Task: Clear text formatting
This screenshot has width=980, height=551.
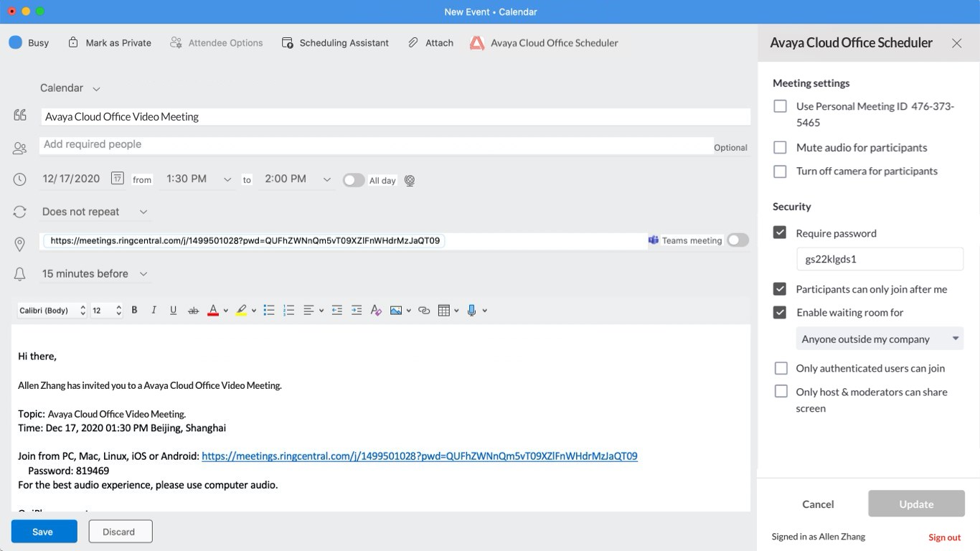Action: tap(375, 310)
